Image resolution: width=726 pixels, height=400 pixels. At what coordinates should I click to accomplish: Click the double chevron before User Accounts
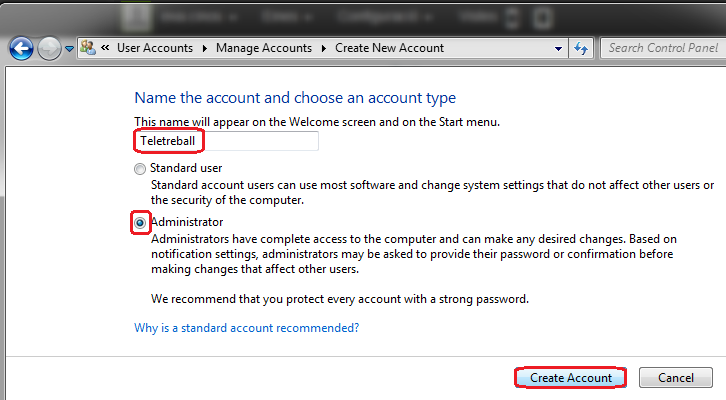coord(105,48)
